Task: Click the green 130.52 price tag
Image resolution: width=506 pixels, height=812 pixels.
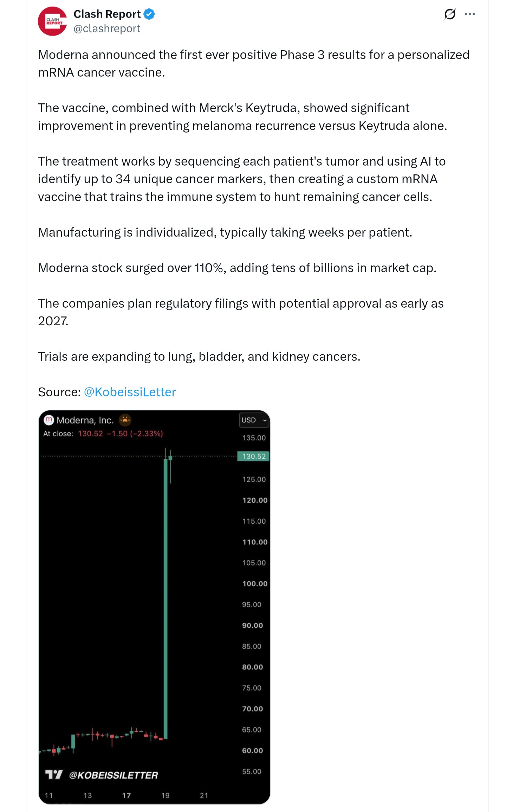Action: pos(253,456)
